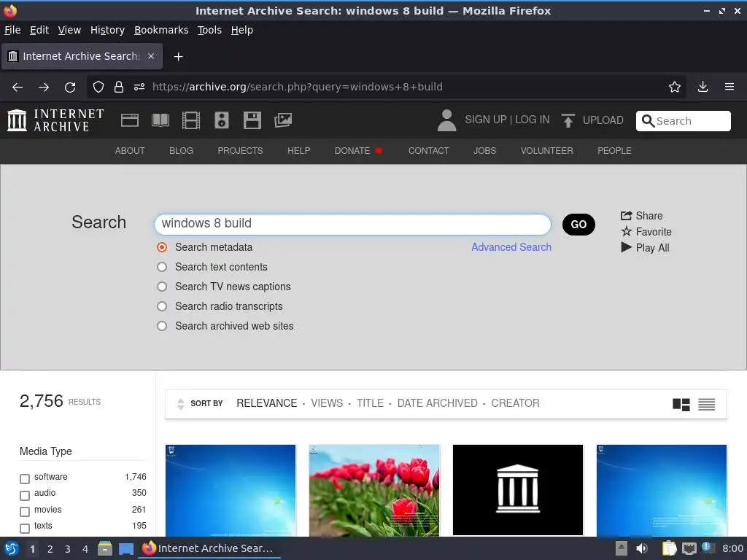Switch to list view layout

click(706, 404)
